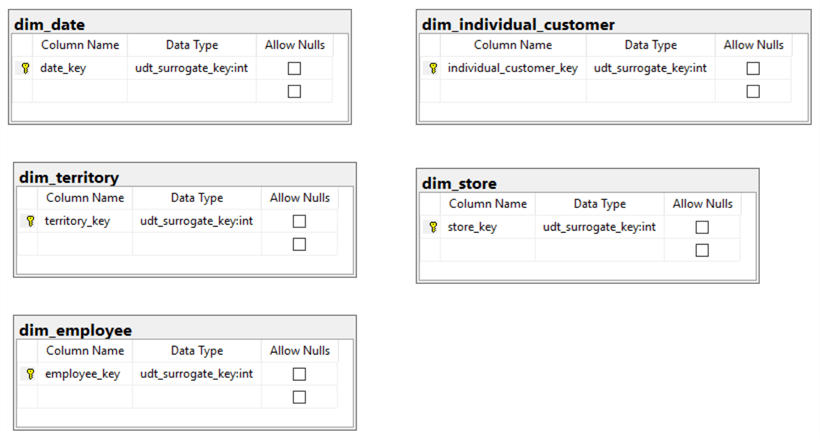Viewport: 820px width, 440px height.
Task: Click the employee_key column name cell
Action: pos(84,374)
